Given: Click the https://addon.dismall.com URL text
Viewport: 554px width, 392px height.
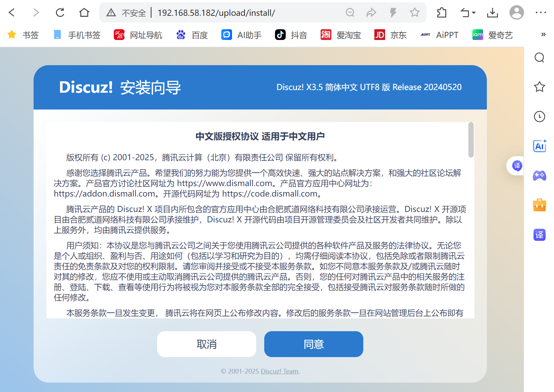Looking at the screenshot, I should point(104,194).
